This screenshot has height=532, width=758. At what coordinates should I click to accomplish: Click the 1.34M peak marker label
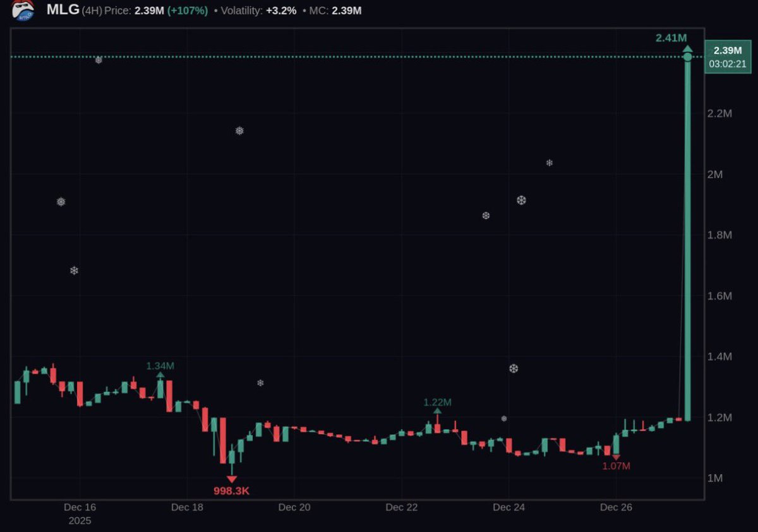point(160,366)
